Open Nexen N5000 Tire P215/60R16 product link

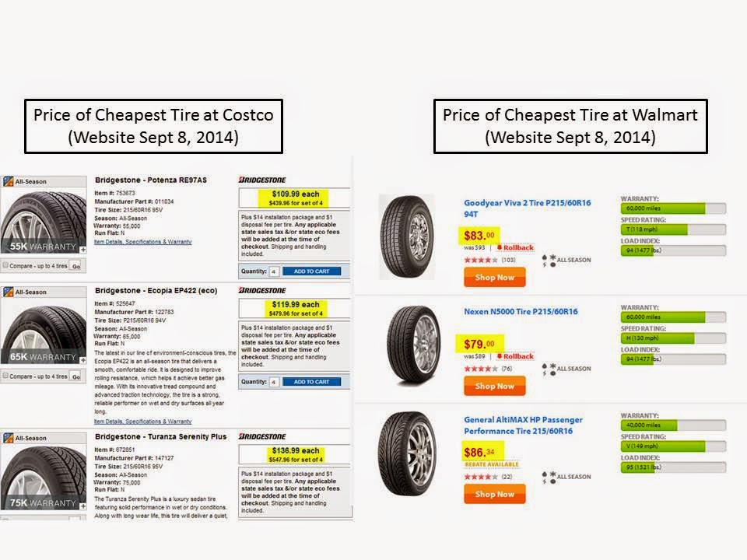coord(521,311)
